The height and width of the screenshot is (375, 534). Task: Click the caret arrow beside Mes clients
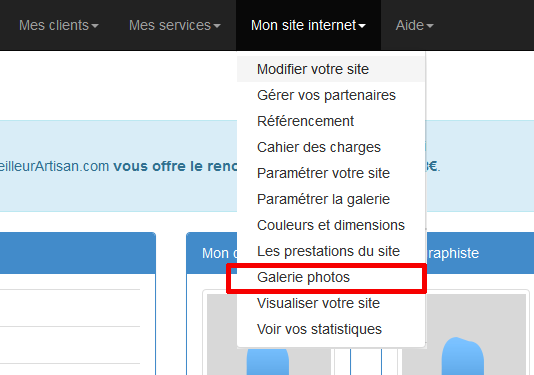tap(95, 26)
